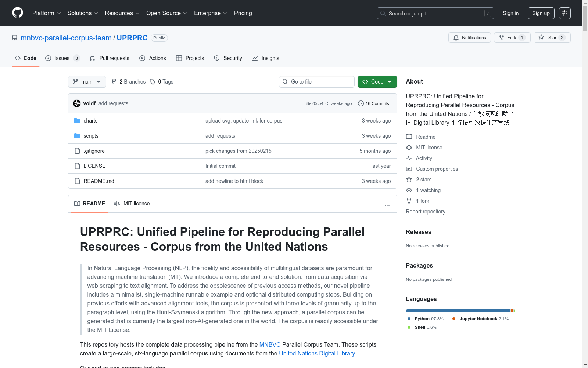Open the README outline icon

pos(388,204)
